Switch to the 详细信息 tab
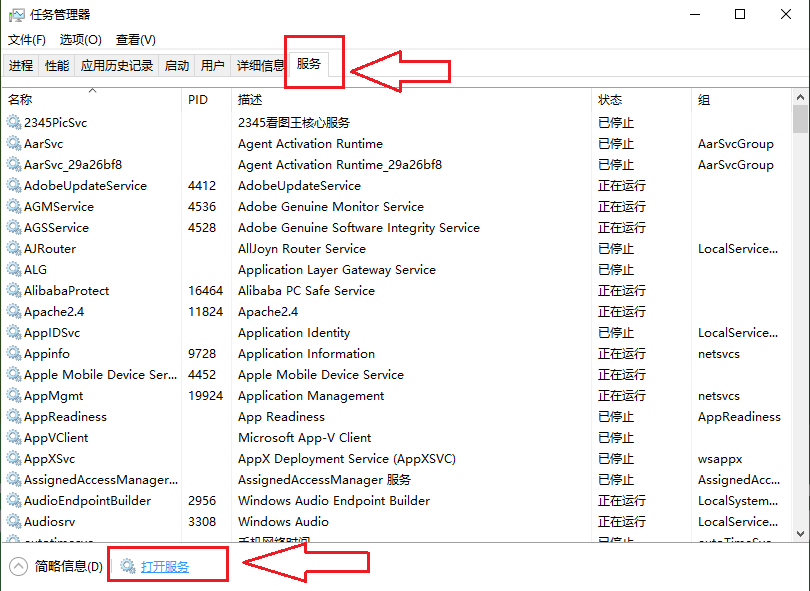Image resolution: width=810 pixels, height=591 pixels. 260,66
